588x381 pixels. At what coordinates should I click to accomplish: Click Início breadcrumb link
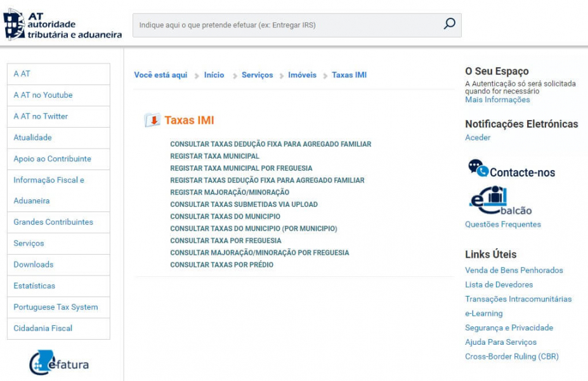(214, 75)
